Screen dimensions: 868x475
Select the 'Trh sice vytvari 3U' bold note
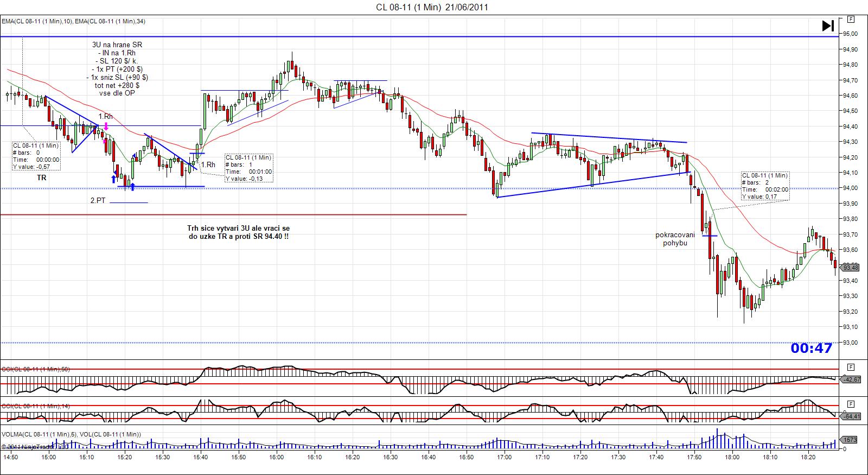(239, 233)
